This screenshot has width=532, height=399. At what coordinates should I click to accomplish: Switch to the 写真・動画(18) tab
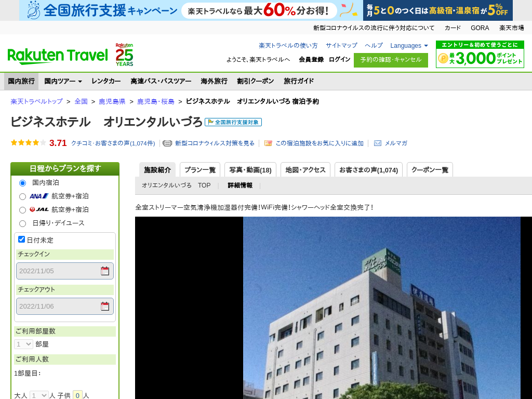pyautogui.click(x=250, y=170)
